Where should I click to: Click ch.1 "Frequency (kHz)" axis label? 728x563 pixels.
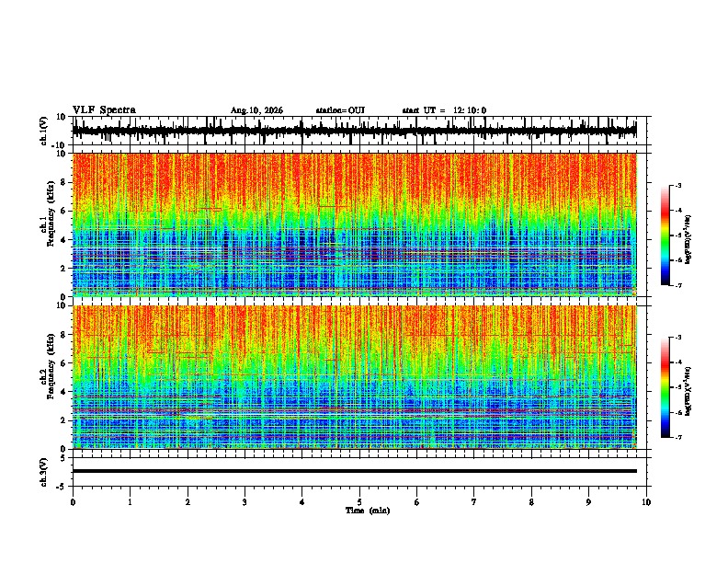click(51, 214)
